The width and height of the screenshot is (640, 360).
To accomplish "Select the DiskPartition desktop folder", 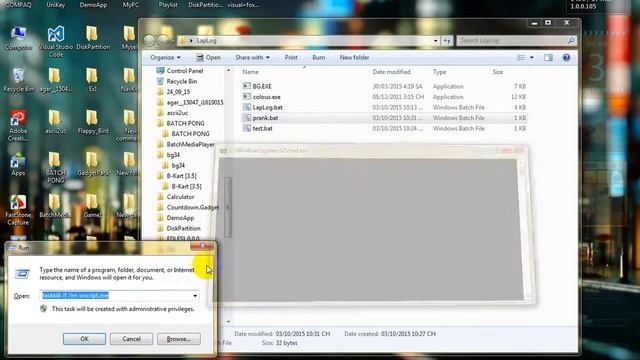I will click(93, 38).
